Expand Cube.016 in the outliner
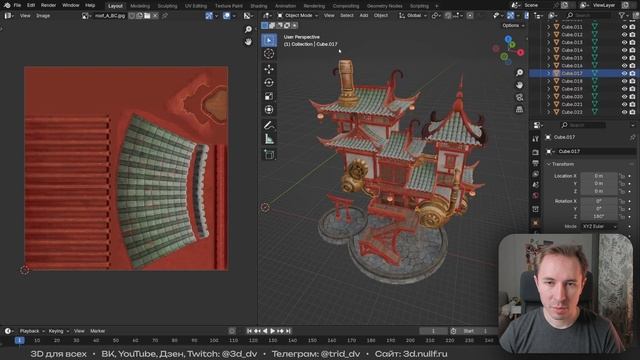Viewport: 640px width, 360px height. (x=549, y=66)
